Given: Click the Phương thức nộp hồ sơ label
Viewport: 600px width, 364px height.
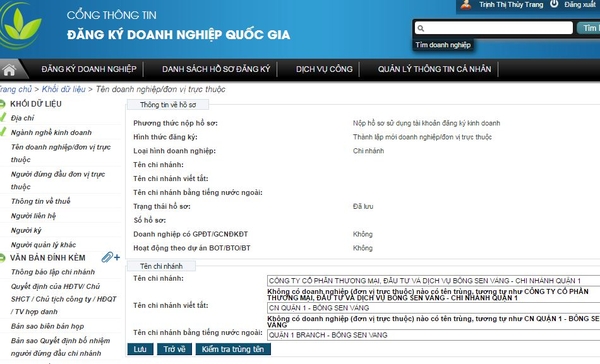Looking at the screenshot, I should click(175, 123).
